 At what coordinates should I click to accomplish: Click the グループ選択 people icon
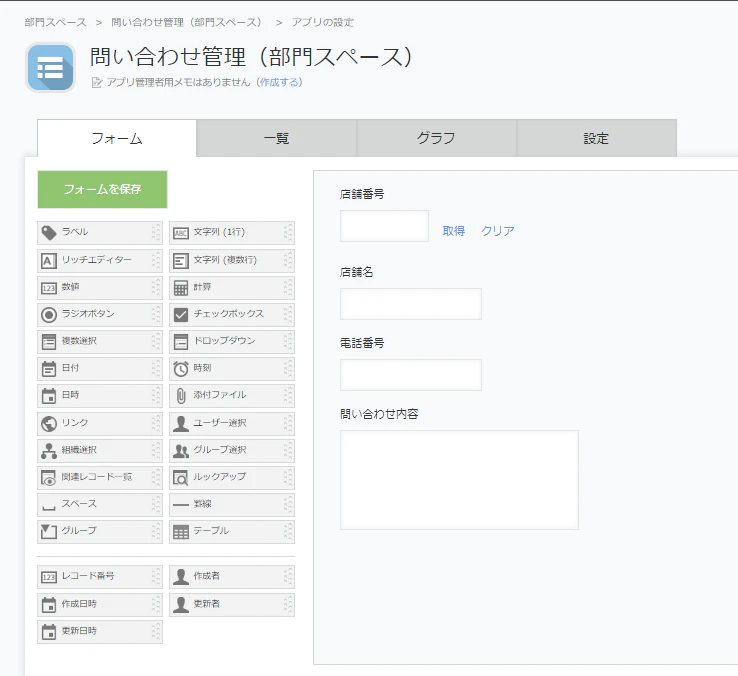[x=181, y=451]
